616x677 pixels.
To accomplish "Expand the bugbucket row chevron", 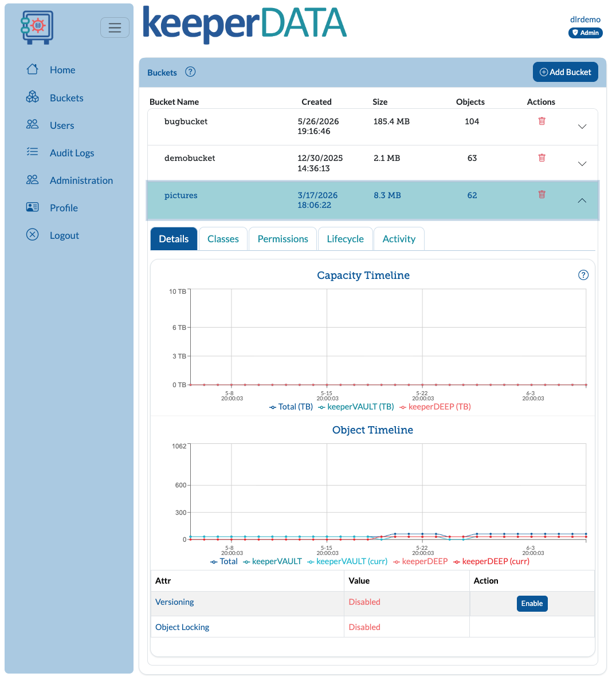I will point(582,127).
